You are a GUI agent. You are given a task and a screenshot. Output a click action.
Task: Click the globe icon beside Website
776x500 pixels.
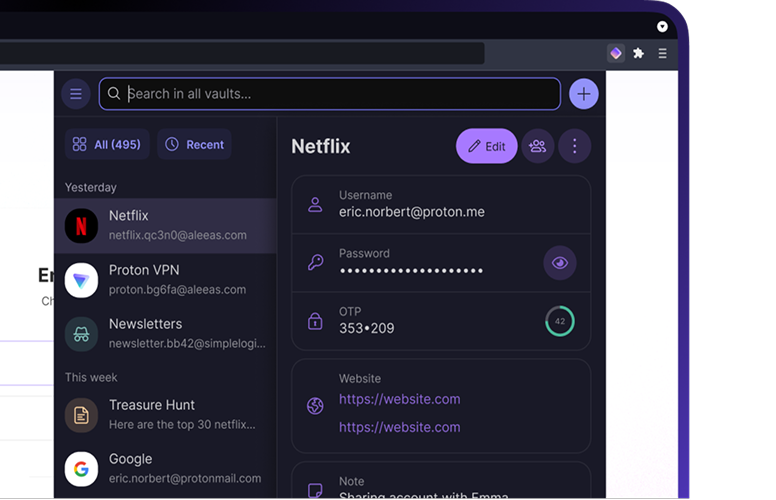(x=315, y=406)
